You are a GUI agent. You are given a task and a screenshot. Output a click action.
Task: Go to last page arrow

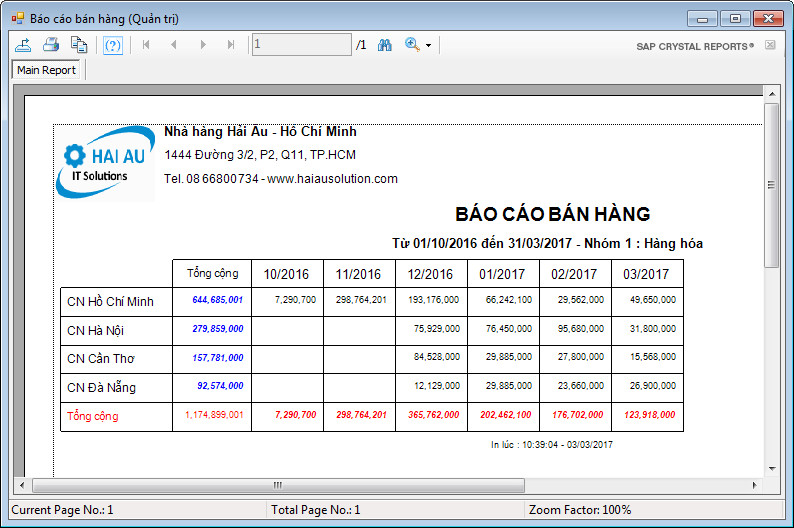click(231, 45)
